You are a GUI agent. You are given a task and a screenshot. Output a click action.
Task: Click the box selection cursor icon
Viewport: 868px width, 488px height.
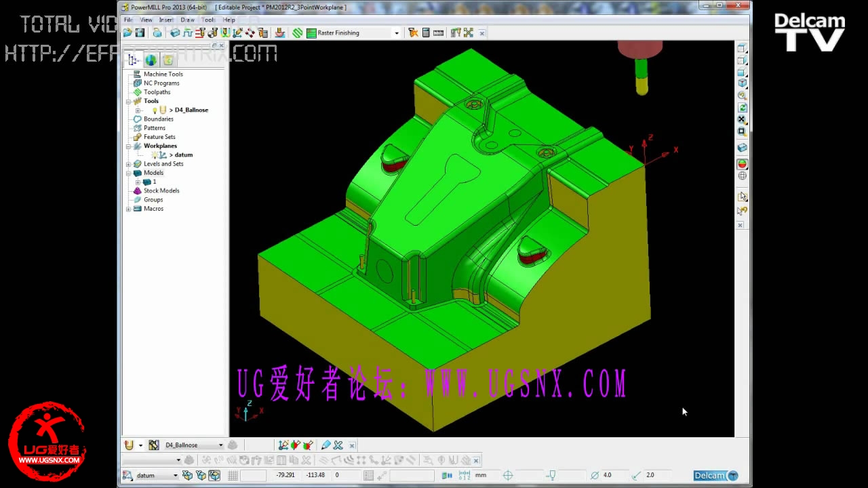coord(743,197)
